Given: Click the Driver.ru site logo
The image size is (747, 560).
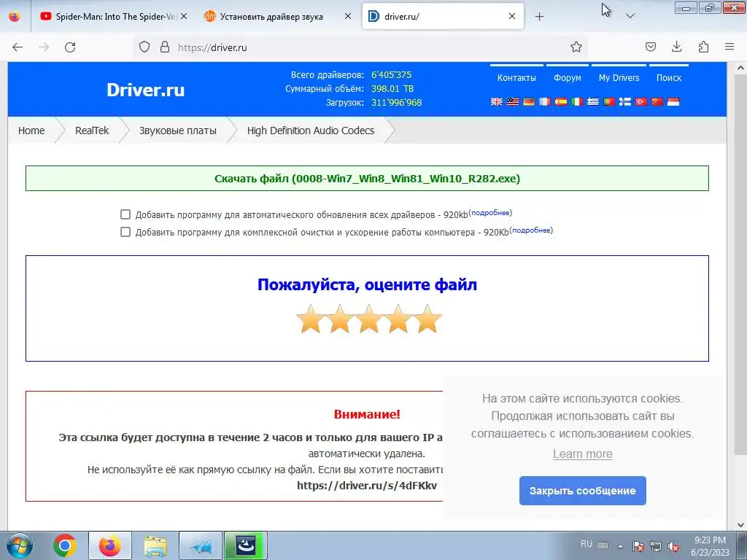Looking at the screenshot, I should pos(145,90).
